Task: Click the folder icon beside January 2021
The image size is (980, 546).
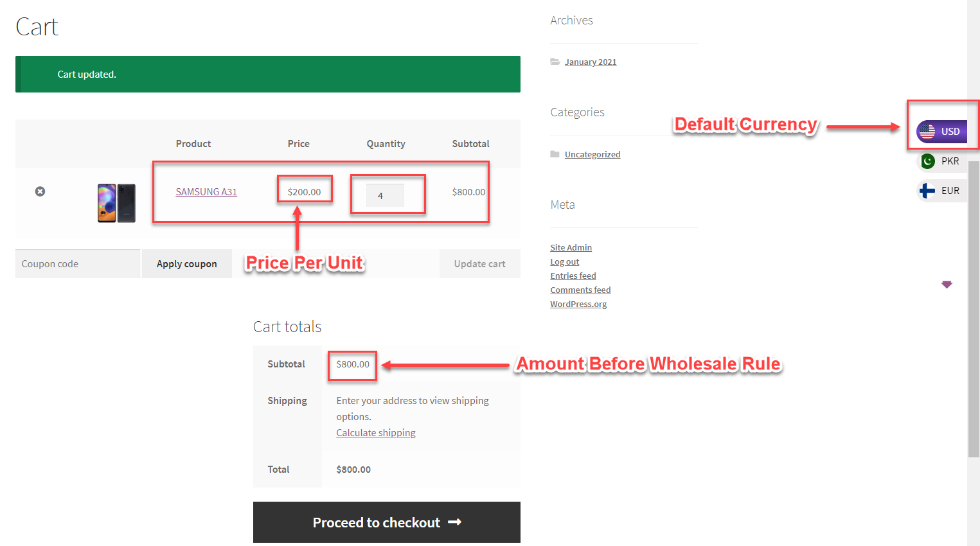Action: [555, 62]
